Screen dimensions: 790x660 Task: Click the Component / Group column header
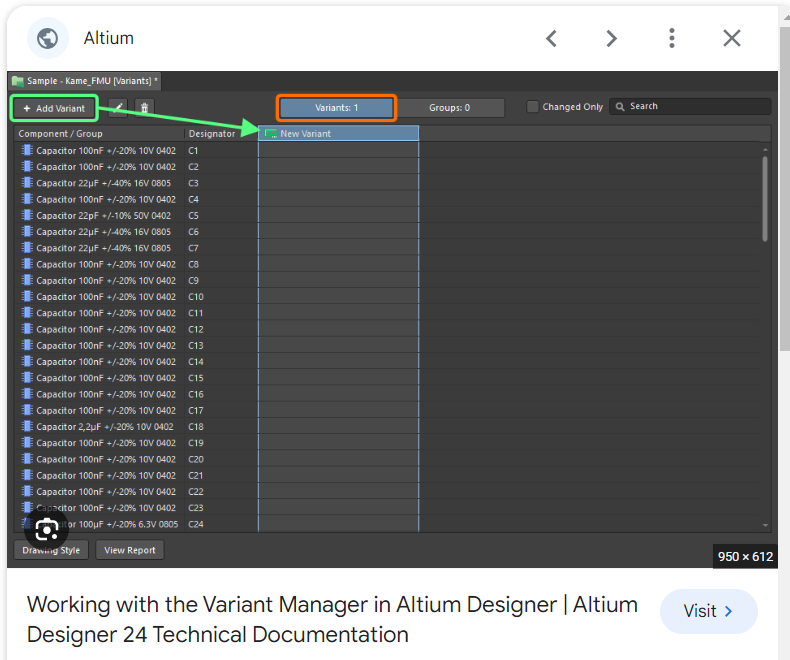pyautogui.click(x=99, y=134)
